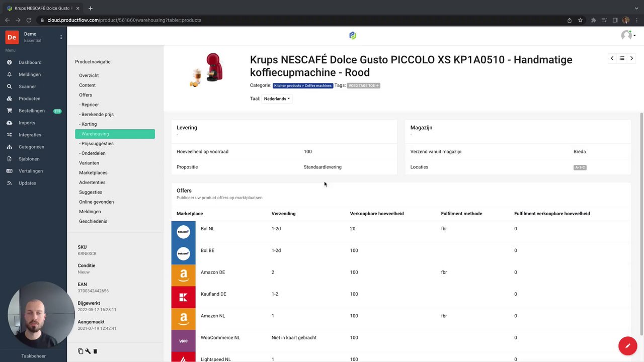Open Berekende prijs sub-item
644x362 pixels.
tap(96, 114)
